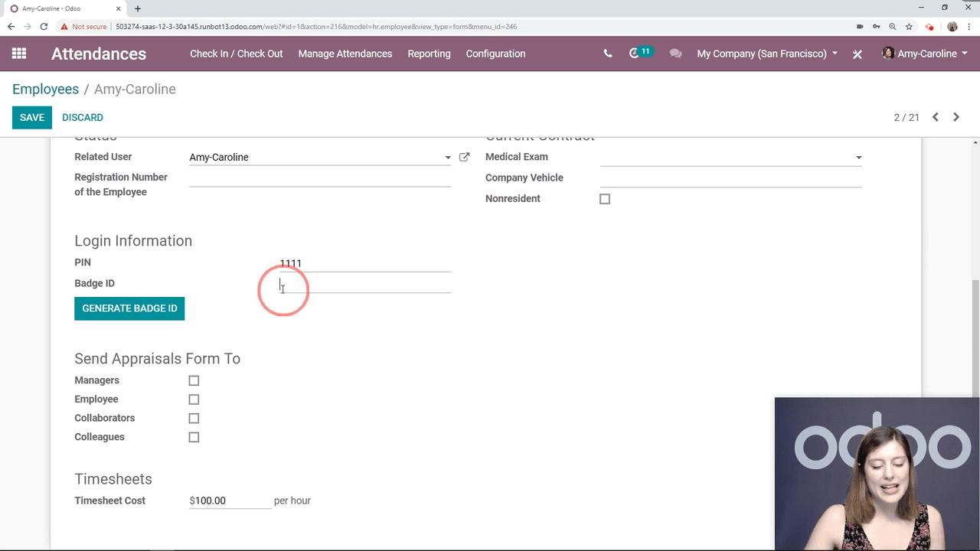Open My Company (San Francisco) selector

coord(766,54)
